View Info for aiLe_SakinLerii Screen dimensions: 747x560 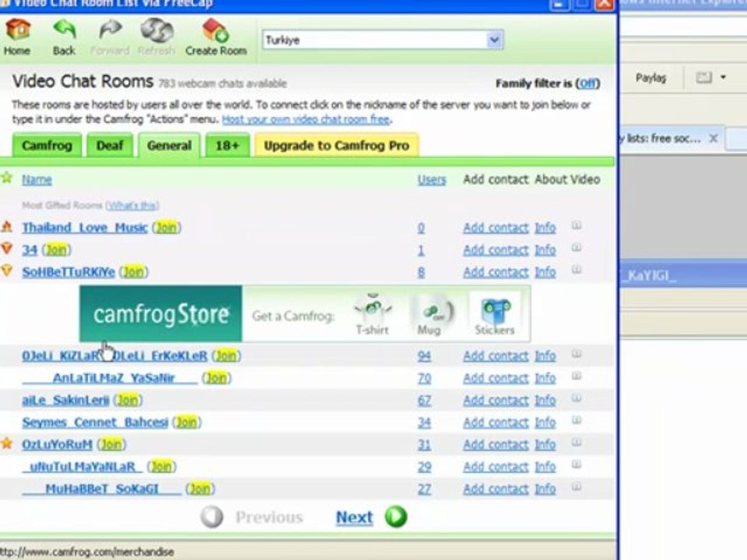(x=545, y=400)
